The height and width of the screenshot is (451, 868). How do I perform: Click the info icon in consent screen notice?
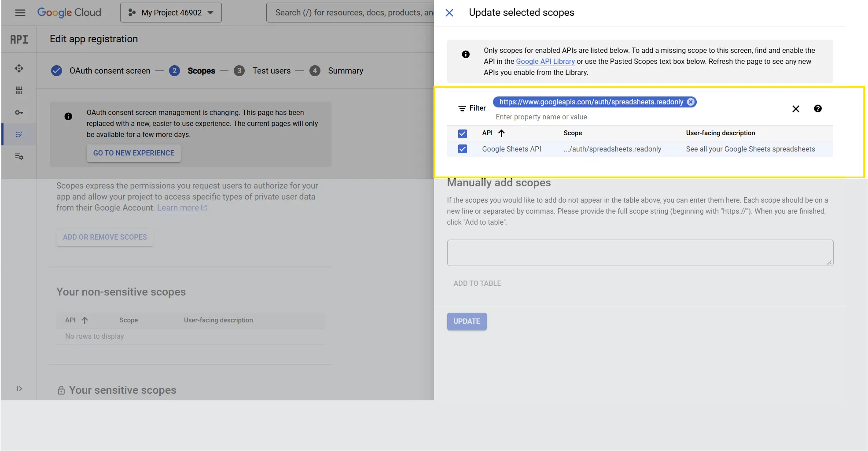[68, 116]
